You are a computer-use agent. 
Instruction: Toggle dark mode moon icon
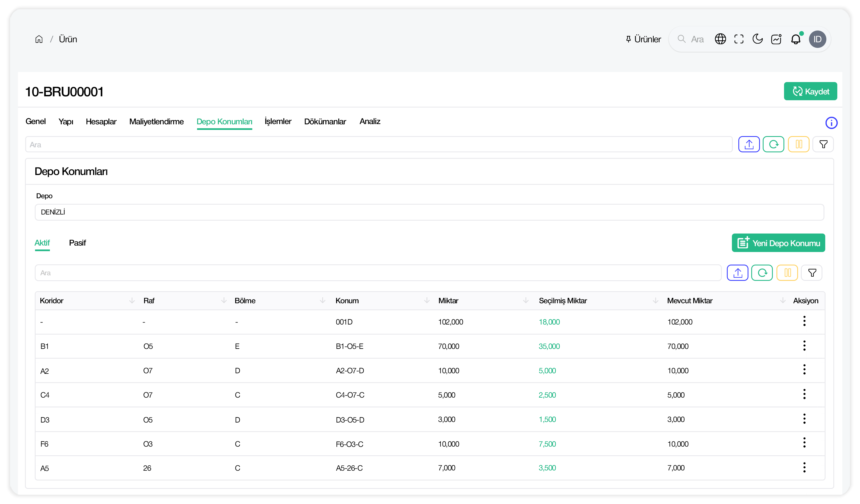click(x=757, y=39)
